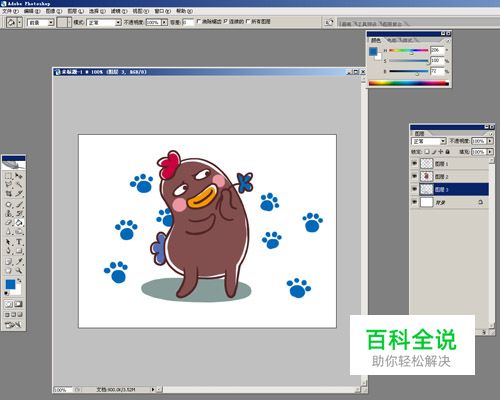
Task: Open the options bar opacity slider arrow
Action: (x=164, y=22)
